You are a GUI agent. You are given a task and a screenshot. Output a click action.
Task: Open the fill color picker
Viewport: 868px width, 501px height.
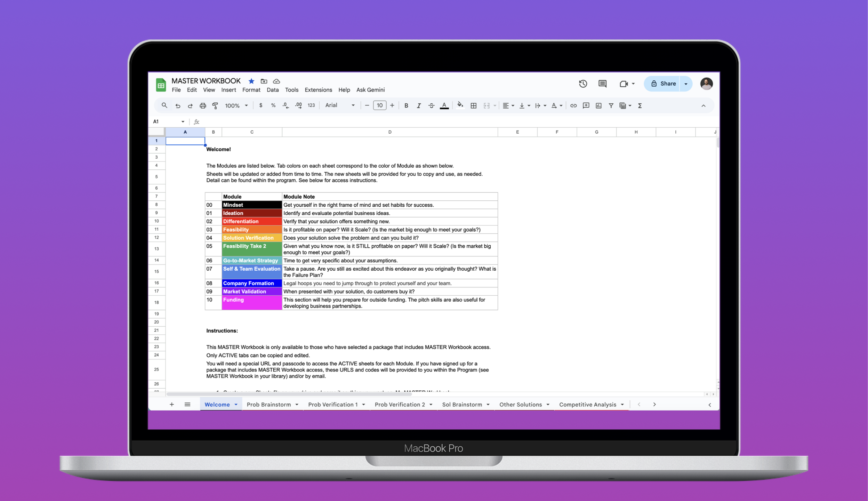(460, 106)
